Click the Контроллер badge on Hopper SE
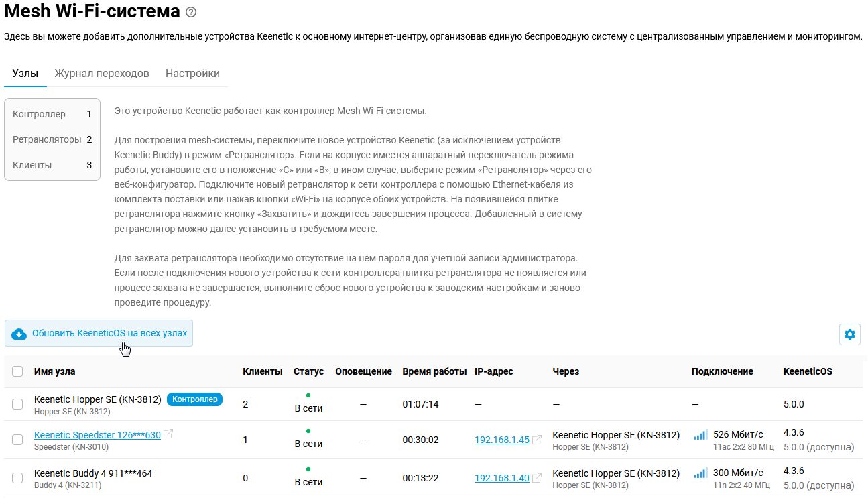The width and height of the screenshot is (868, 500). [x=194, y=399]
